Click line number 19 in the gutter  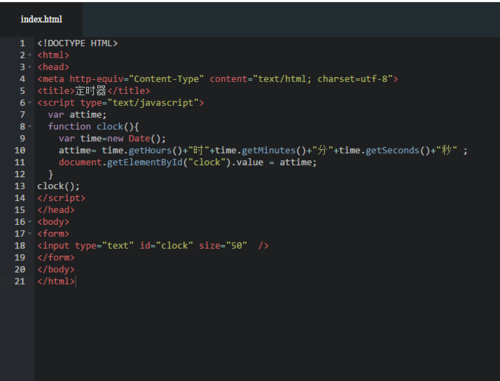20,257
